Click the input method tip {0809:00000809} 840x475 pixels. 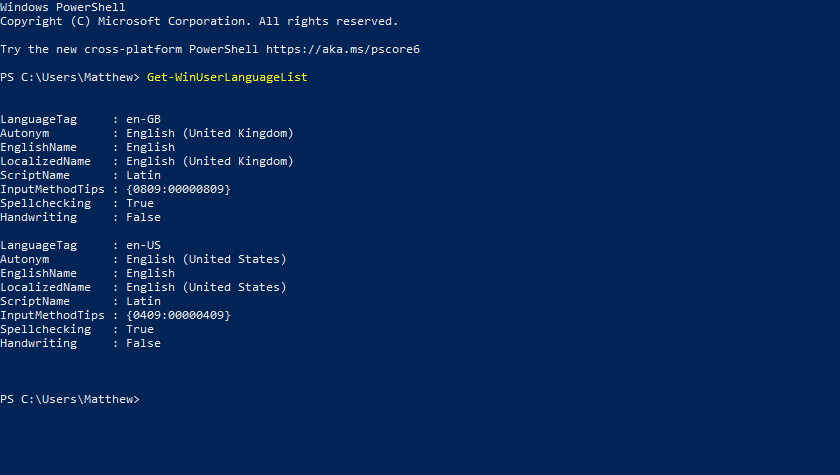(178, 189)
